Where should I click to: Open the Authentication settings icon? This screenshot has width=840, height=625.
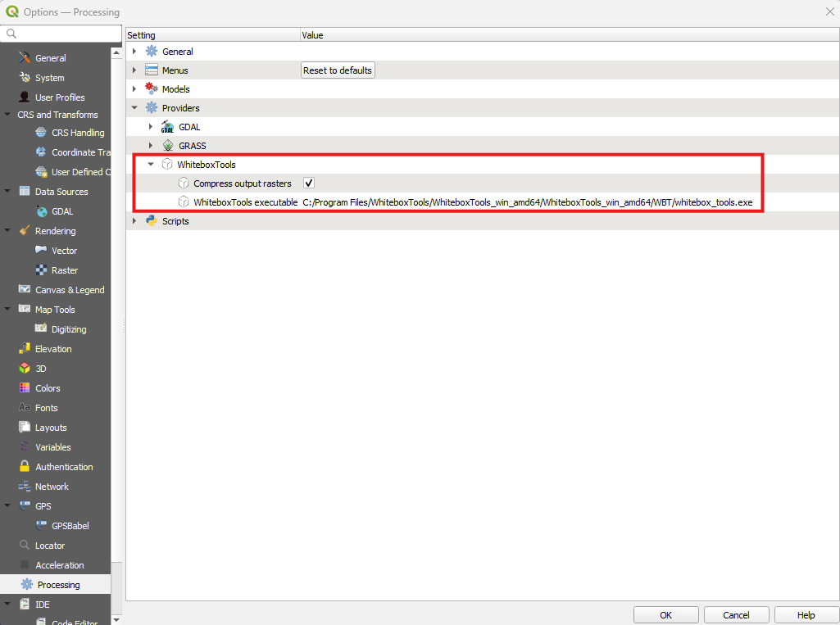coord(25,466)
